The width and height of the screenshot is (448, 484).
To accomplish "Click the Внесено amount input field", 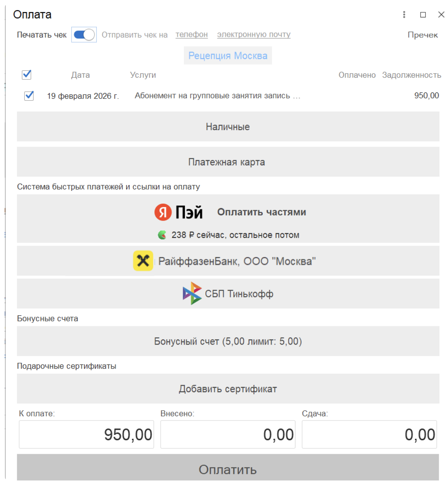I will pos(228,434).
